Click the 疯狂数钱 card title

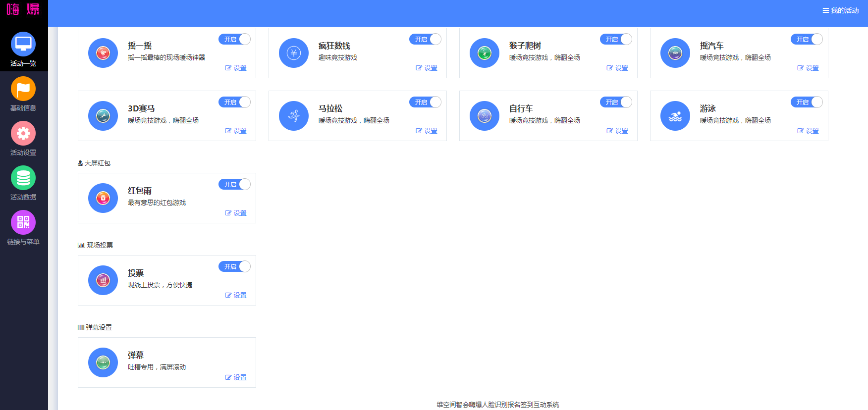pyautogui.click(x=334, y=46)
